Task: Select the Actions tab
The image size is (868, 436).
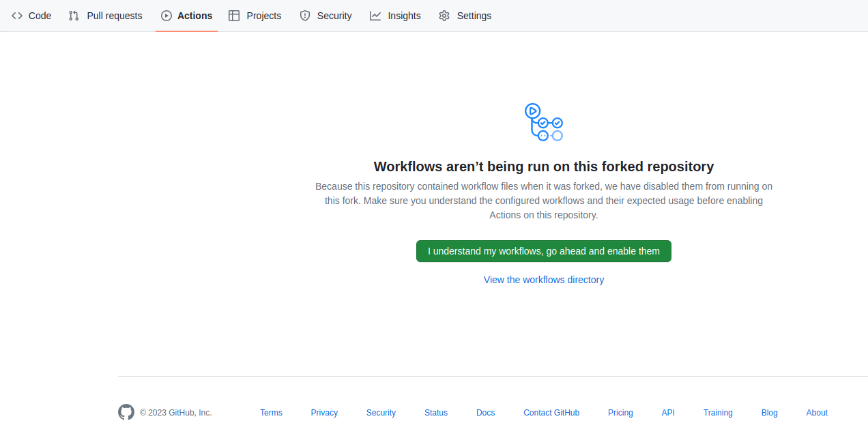Action: [x=186, y=16]
